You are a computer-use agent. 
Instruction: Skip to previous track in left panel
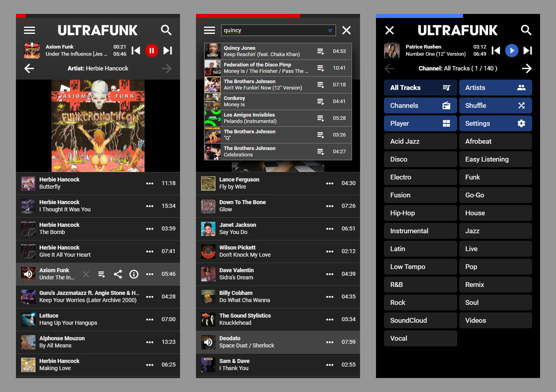tap(136, 51)
